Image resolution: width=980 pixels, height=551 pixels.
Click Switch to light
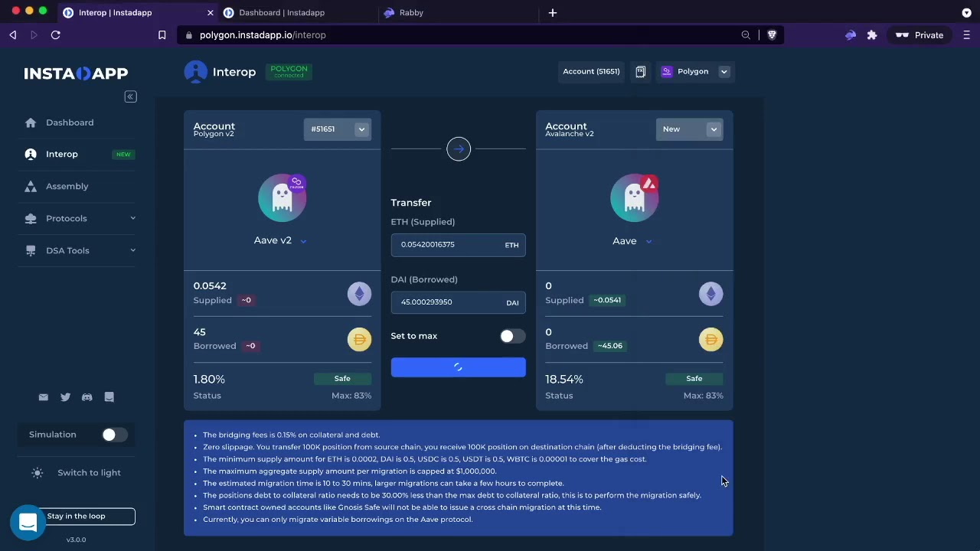pyautogui.click(x=90, y=473)
